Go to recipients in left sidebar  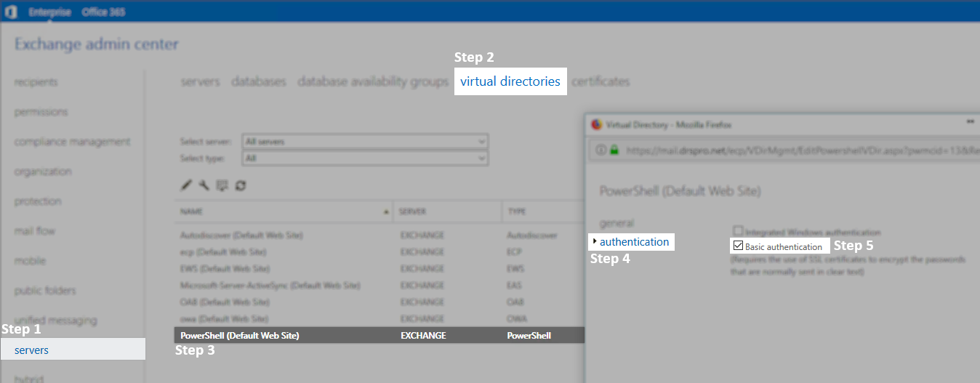[36, 82]
